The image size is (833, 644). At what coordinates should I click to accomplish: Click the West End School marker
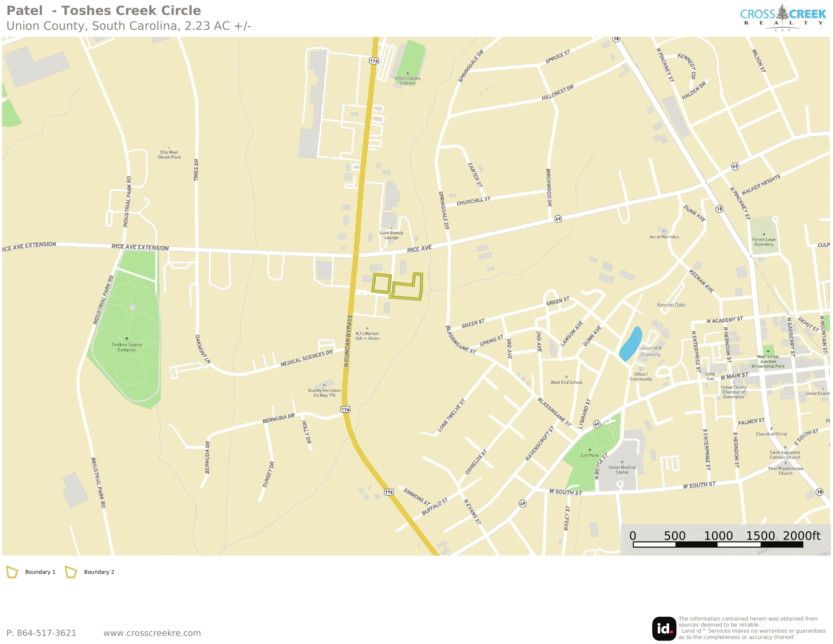pos(566,377)
